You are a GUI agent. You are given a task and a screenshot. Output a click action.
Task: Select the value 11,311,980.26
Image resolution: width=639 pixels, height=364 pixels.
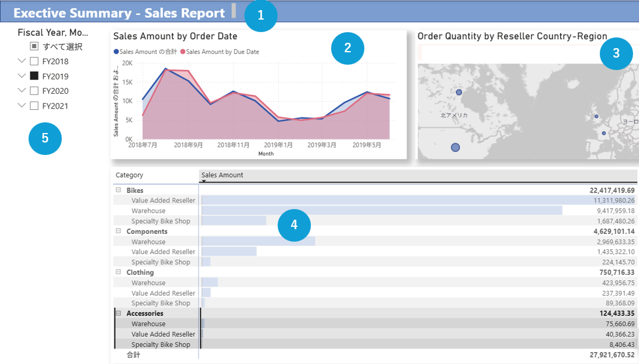614,200
